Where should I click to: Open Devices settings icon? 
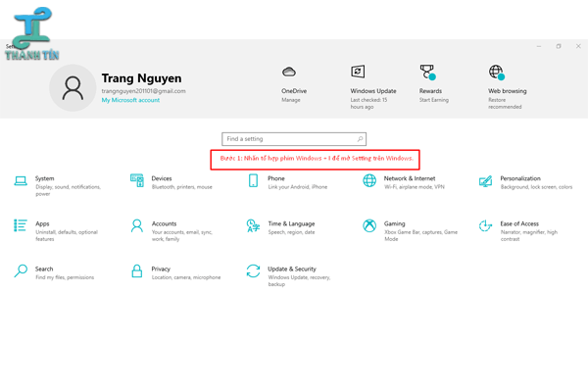136,181
